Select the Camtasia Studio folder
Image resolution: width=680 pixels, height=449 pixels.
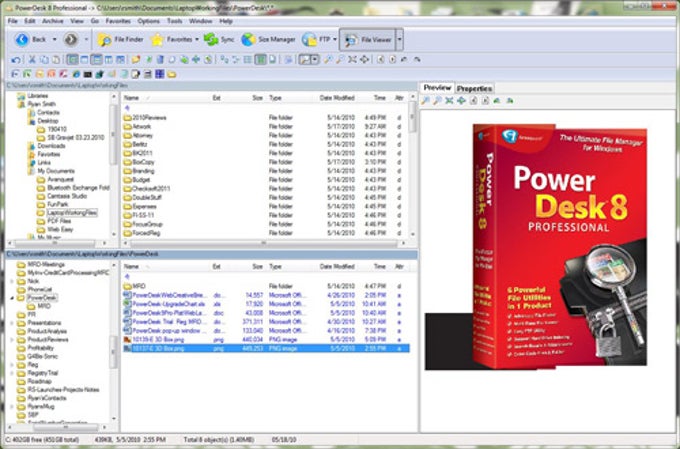(x=67, y=196)
